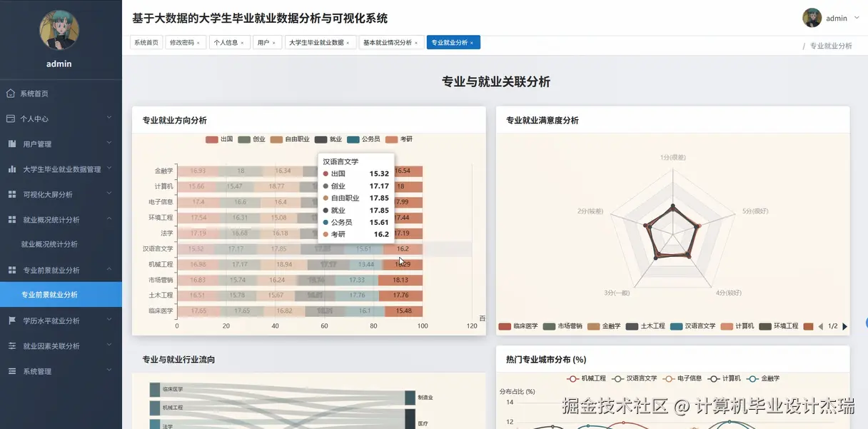Toggle 公务员 series in direction chart legend

click(x=363, y=140)
